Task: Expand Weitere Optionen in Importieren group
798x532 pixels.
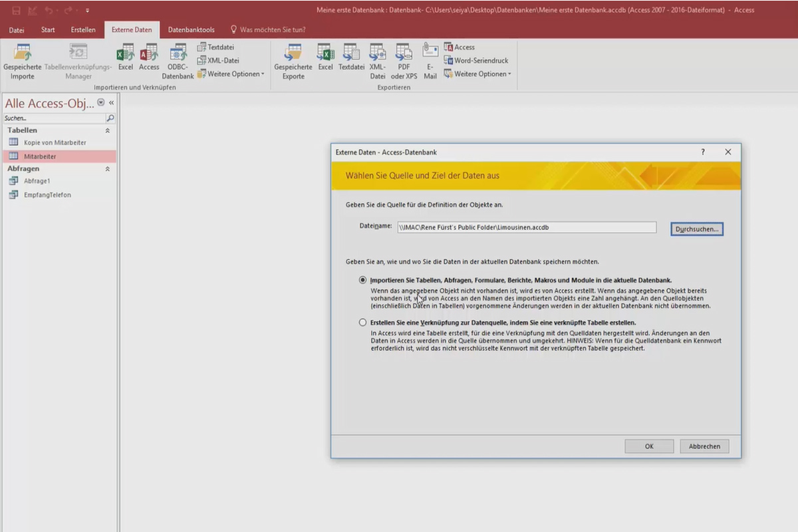Action: tap(231, 74)
